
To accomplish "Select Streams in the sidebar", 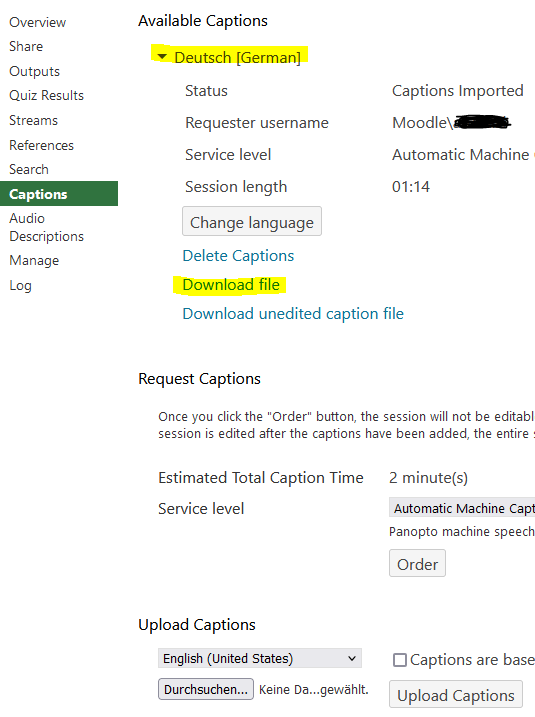I will [34, 120].
